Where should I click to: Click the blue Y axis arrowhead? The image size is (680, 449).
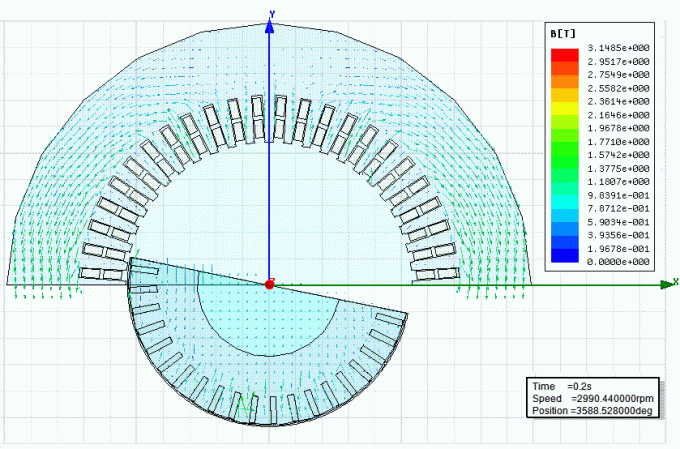pos(269,25)
